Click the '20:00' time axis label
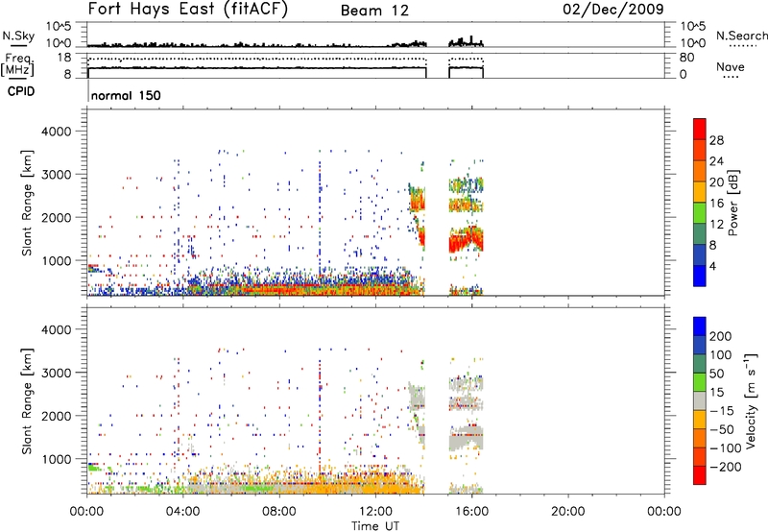The width and height of the screenshot is (768, 532). (x=567, y=512)
